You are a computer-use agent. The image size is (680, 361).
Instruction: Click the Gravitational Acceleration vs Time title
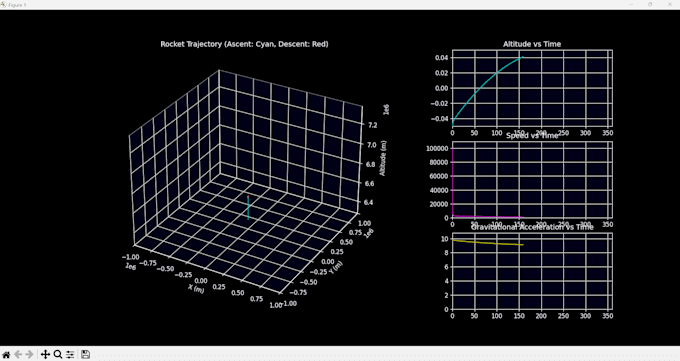(x=532, y=227)
